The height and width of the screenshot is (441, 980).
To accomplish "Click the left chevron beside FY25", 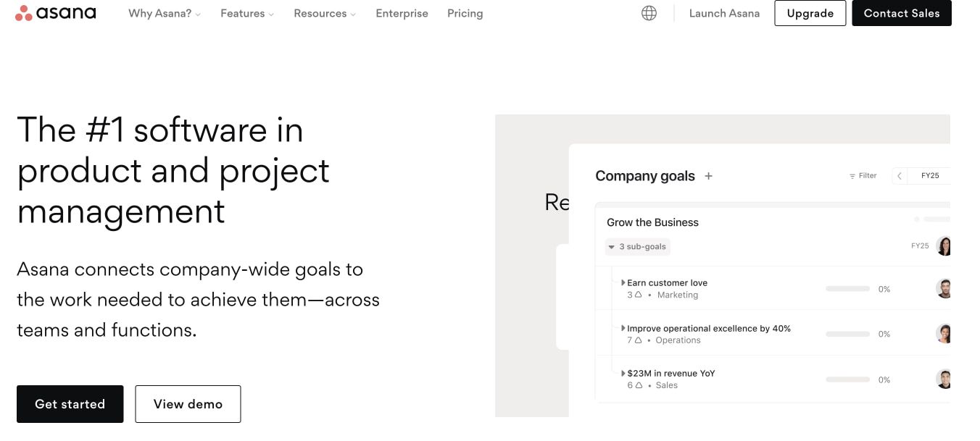I will point(899,175).
